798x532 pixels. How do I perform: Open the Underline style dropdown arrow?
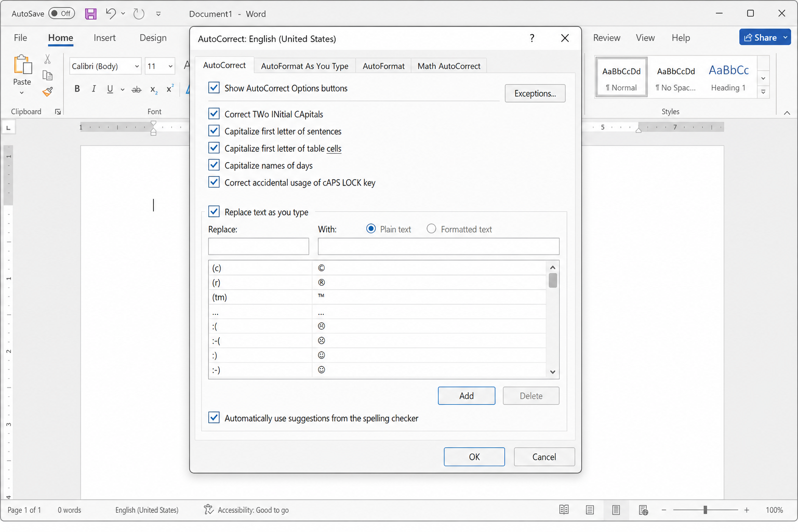pyautogui.click(x=123, y=89)
